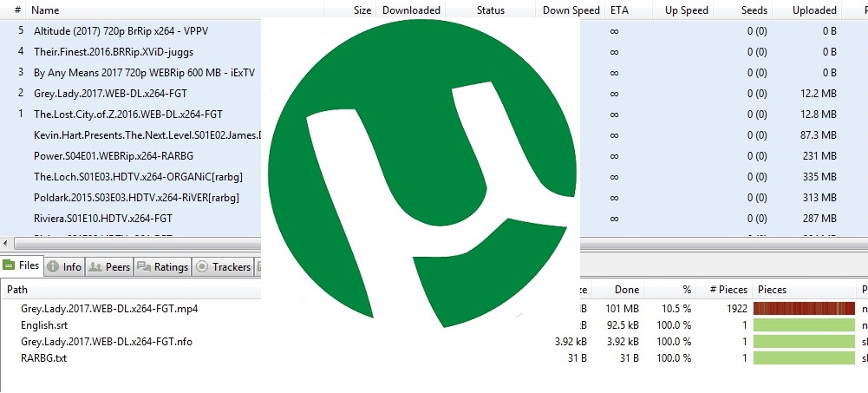
Task: Click the 12.8 MB uploaded value
Action: click(x=819, y=115)
